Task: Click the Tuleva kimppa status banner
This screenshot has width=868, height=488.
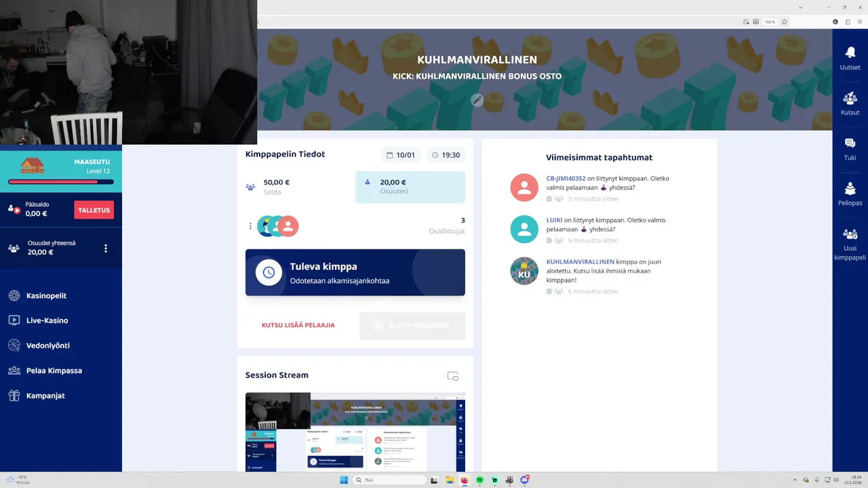Action: pos(355,272)
